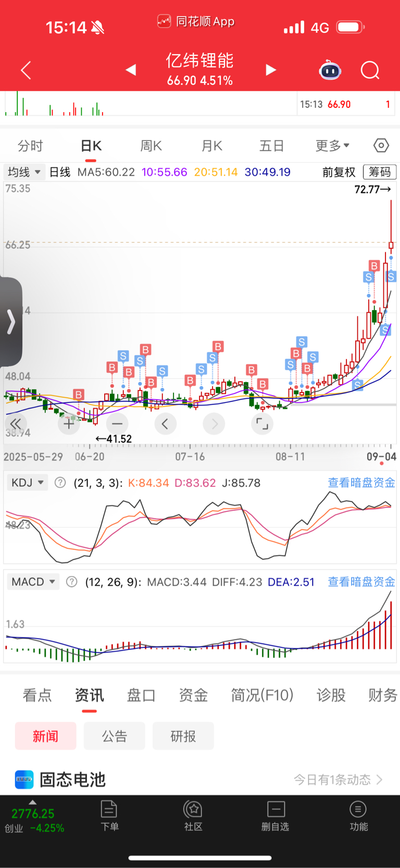Toggle 前复权 price adjustment
The height and width of the screenshot is (868, 400).
point(339,172)
